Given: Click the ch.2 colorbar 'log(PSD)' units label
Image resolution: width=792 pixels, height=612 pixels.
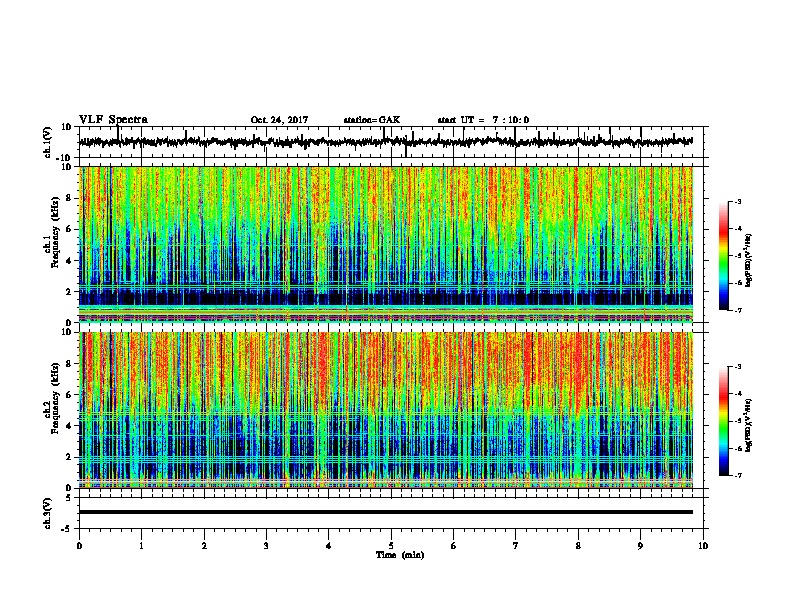Looking at the screenshot, I should 749,425.
